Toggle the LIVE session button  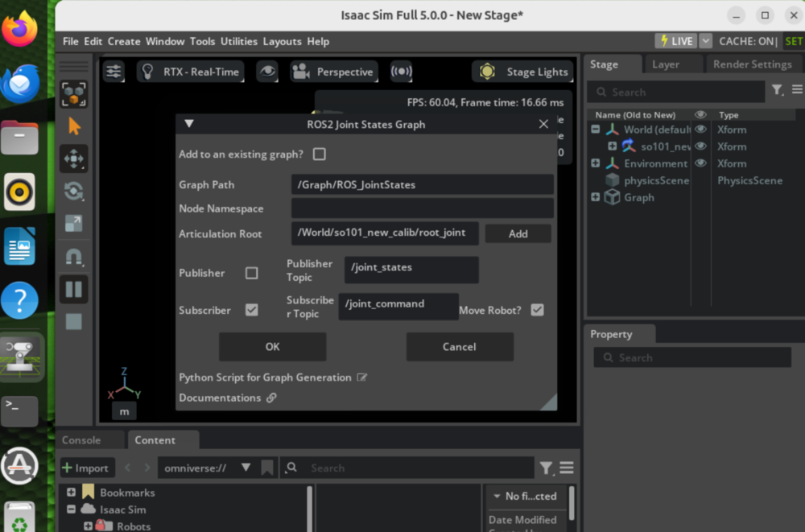[x=676, y=41]
